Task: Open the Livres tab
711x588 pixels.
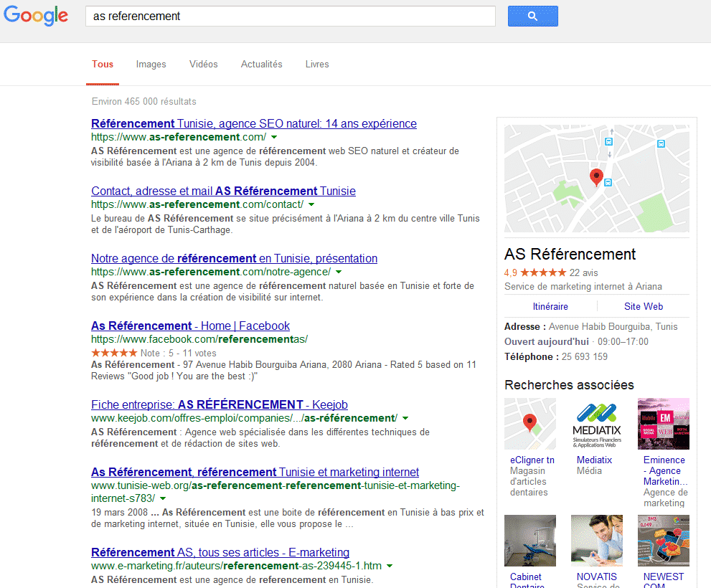Action: tap(317, 65)
